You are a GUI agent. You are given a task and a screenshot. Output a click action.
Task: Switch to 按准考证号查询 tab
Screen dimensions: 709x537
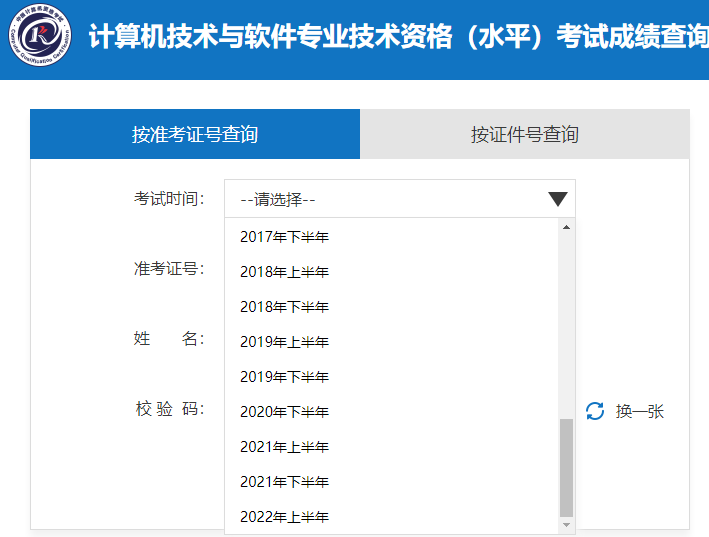pos(195,134)
